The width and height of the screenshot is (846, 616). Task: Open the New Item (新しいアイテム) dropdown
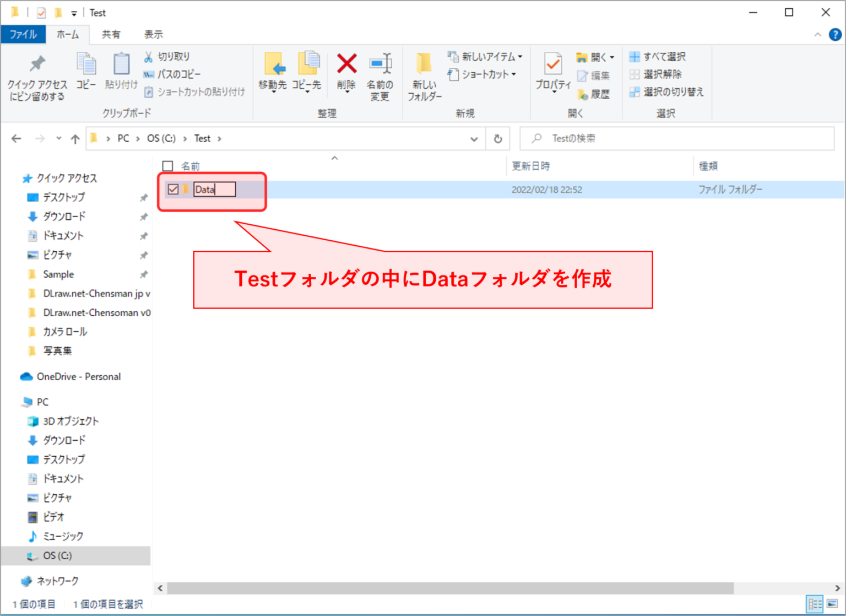pos(485,57)
